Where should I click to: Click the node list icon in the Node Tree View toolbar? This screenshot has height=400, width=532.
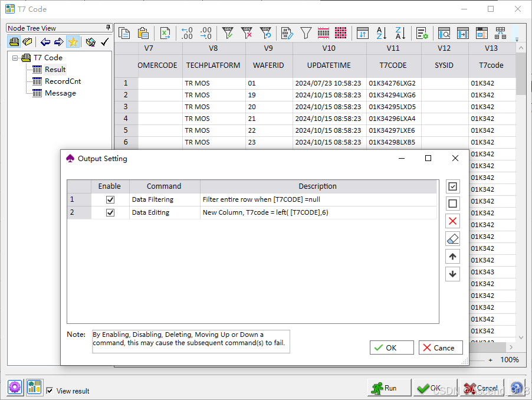point(14,42)
